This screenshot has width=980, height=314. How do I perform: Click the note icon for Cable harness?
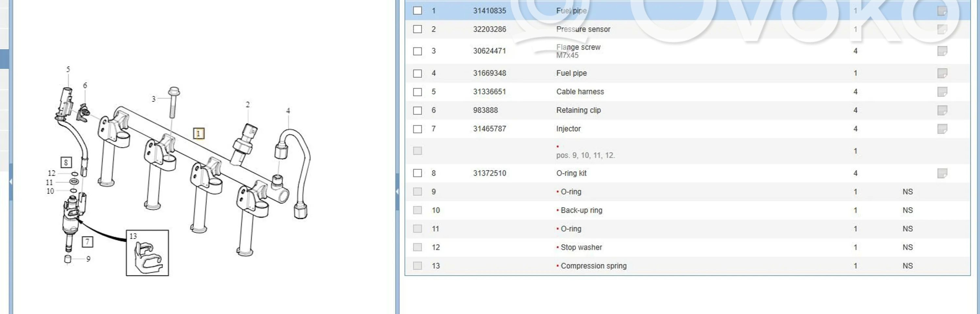click(942, 92)
